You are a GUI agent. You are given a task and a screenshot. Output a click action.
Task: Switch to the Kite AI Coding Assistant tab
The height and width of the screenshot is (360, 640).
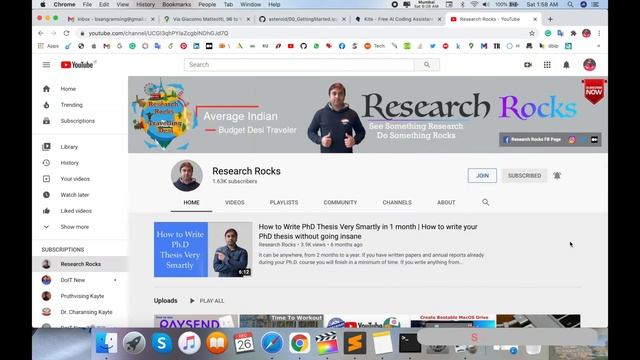(398, 19)
